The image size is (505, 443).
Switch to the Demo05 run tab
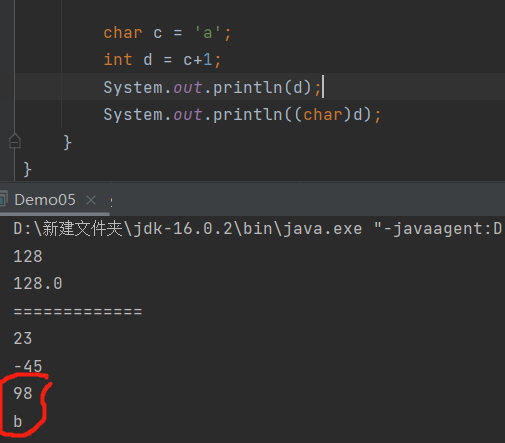pyautogui.click(x=45, y=200)
